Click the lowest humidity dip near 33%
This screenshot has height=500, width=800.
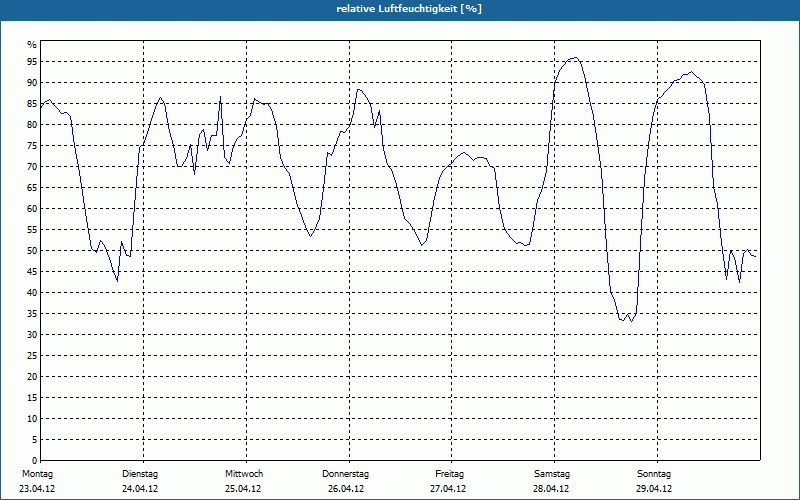[x=631, y=321]
